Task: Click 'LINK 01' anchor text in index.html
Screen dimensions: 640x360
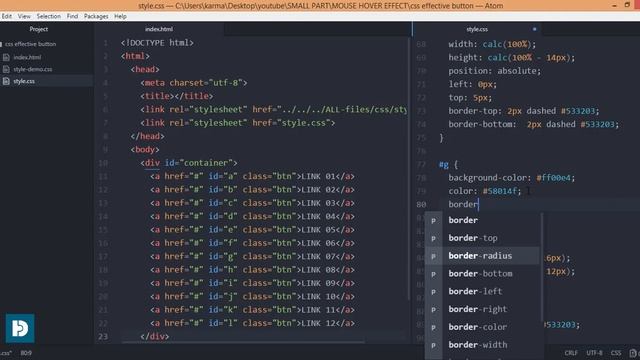Action: (318, 176)
